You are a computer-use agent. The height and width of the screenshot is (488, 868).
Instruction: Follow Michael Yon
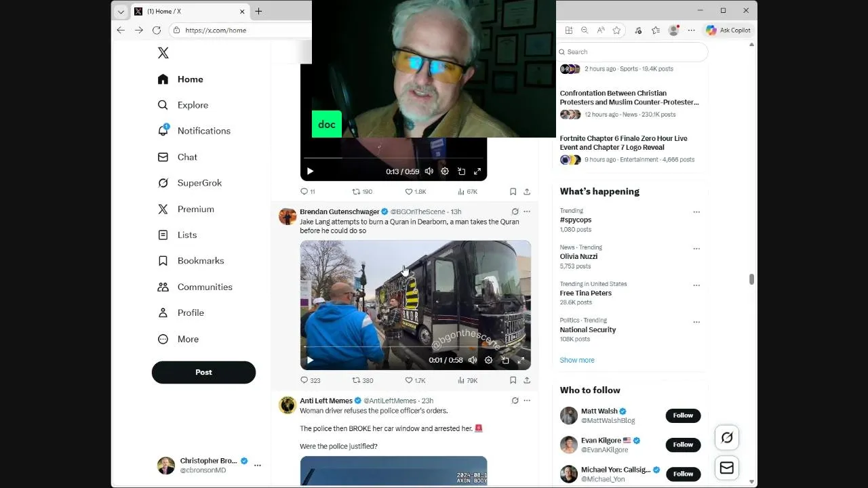tap(683, 474)
